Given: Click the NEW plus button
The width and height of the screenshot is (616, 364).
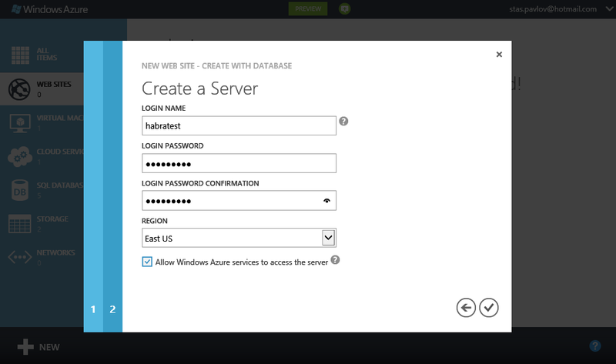Looking at the screenshot, I should [x=38, y=347].
